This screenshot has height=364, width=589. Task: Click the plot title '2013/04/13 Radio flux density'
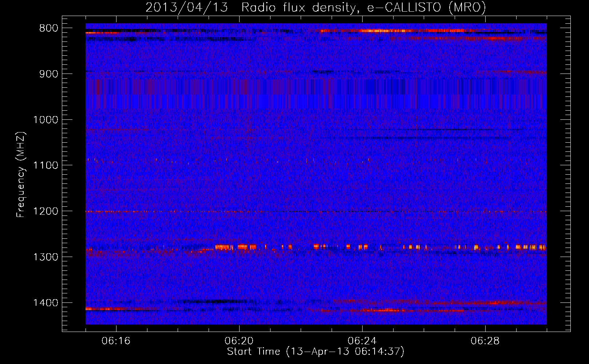point(316,8)
